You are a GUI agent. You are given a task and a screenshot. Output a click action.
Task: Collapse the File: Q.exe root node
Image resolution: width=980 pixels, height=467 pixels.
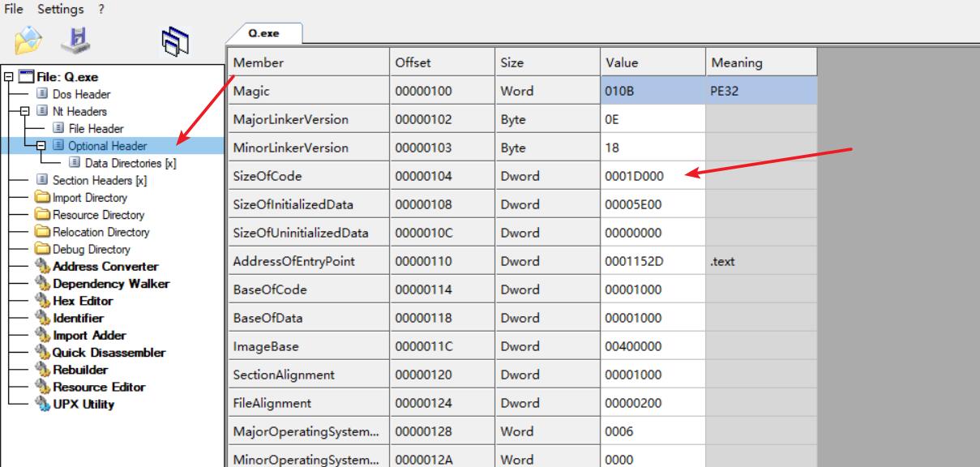(x=8, y=77)
